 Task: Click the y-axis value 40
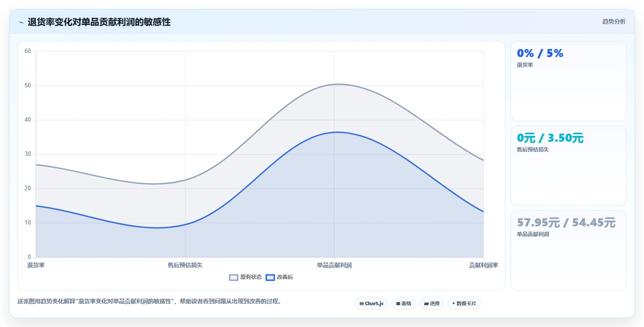[28, 120]
